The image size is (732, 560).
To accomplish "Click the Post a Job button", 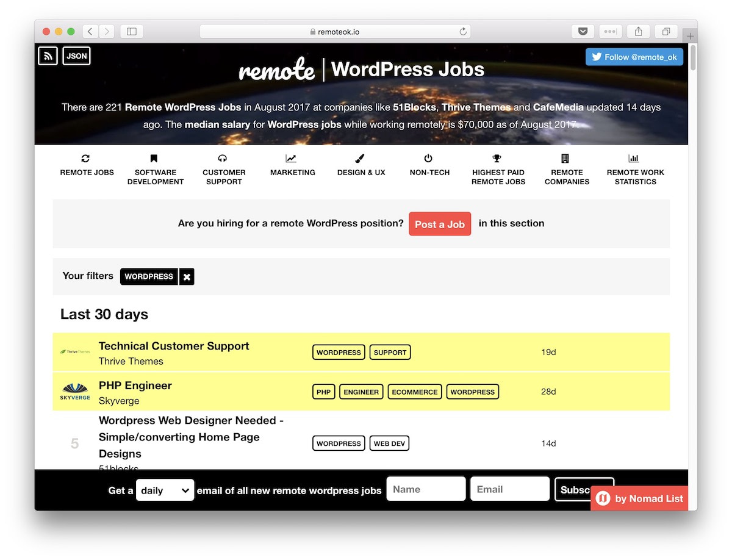I will coord(440,224).
